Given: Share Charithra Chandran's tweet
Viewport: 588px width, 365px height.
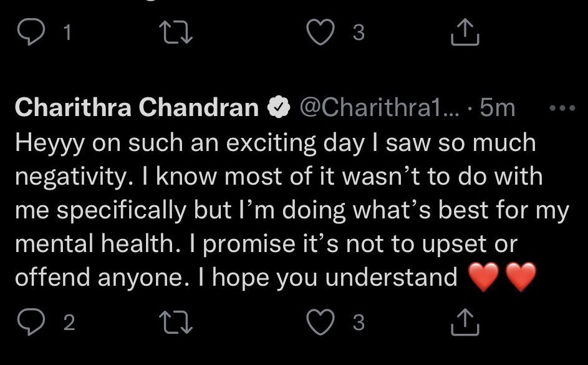Looking at the screenshot, I should pyautogui.click(x=465, y=322).
